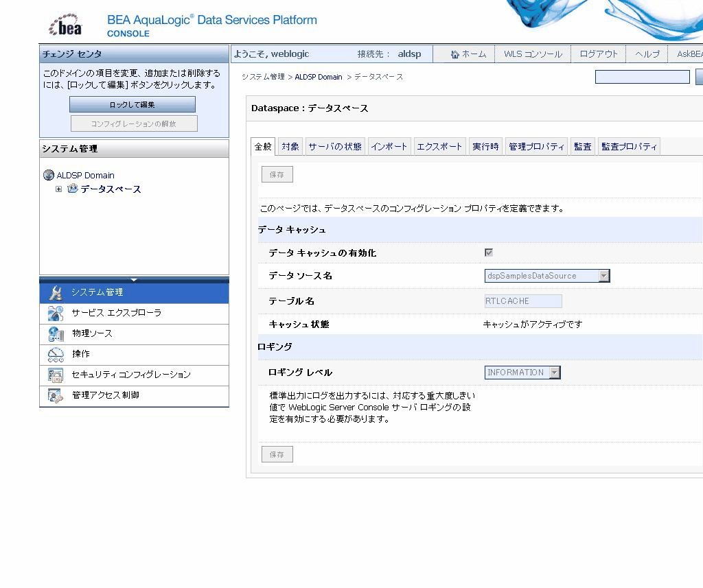Click the ロックして編集 button
Viewport: 703px width, 588px height.
coord(132,104)
